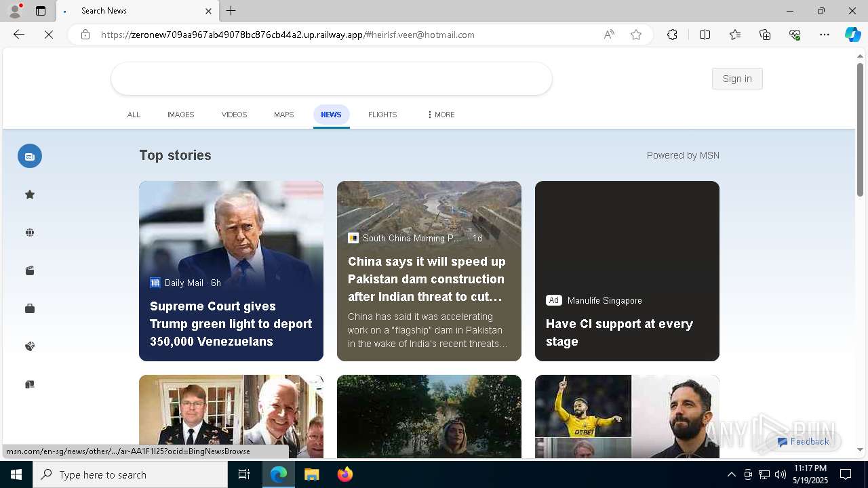Turn on Read aloud
Screen dimensions: 868x488
pos(609,35)
